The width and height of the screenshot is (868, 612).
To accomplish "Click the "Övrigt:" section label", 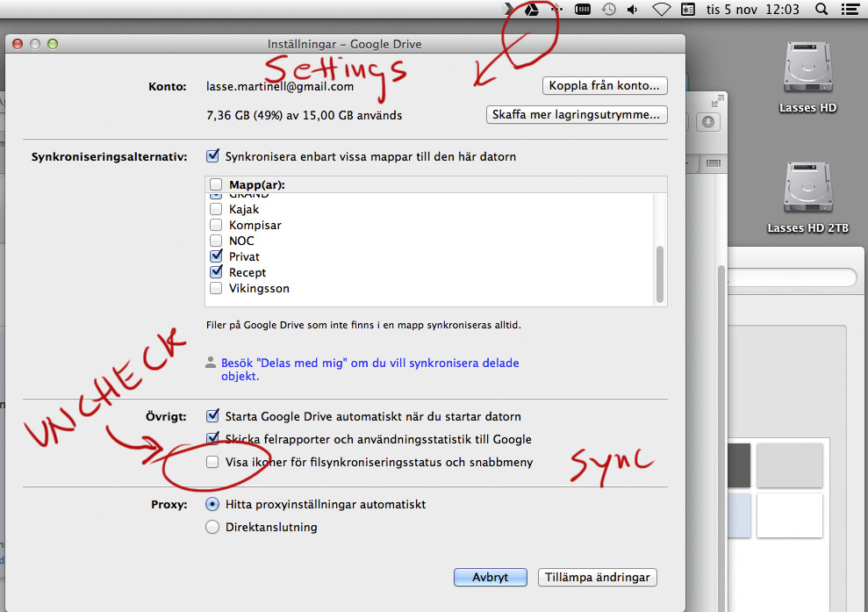I will (166, 416).
